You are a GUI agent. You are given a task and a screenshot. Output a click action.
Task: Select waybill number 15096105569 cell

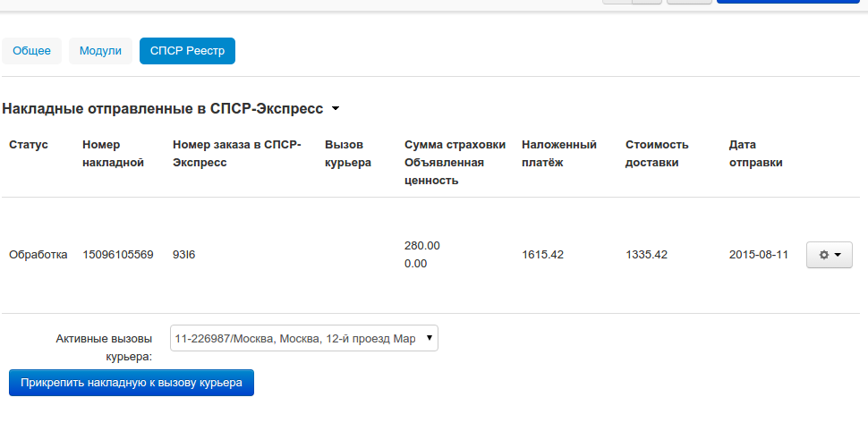pos(118,255)
